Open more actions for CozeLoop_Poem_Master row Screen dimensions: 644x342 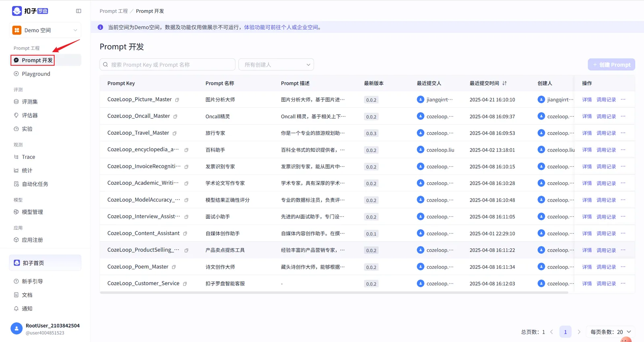623,267
